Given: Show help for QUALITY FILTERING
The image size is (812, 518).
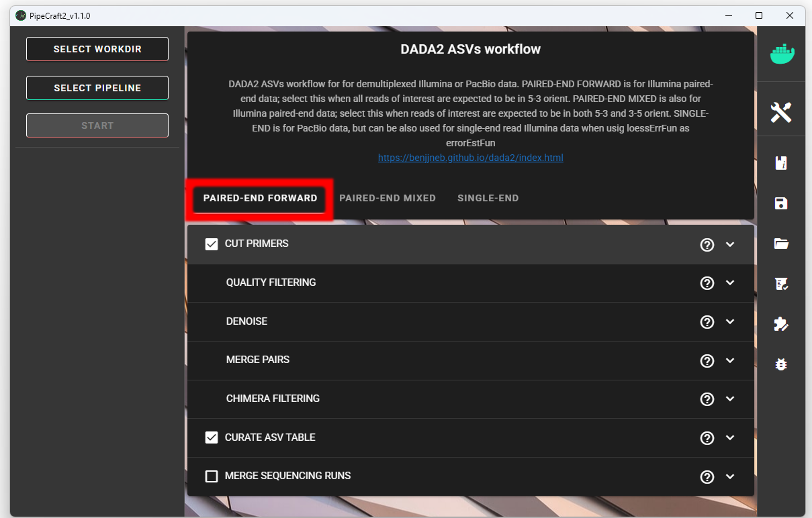Looking at the screenshot, I should (707, 283).
